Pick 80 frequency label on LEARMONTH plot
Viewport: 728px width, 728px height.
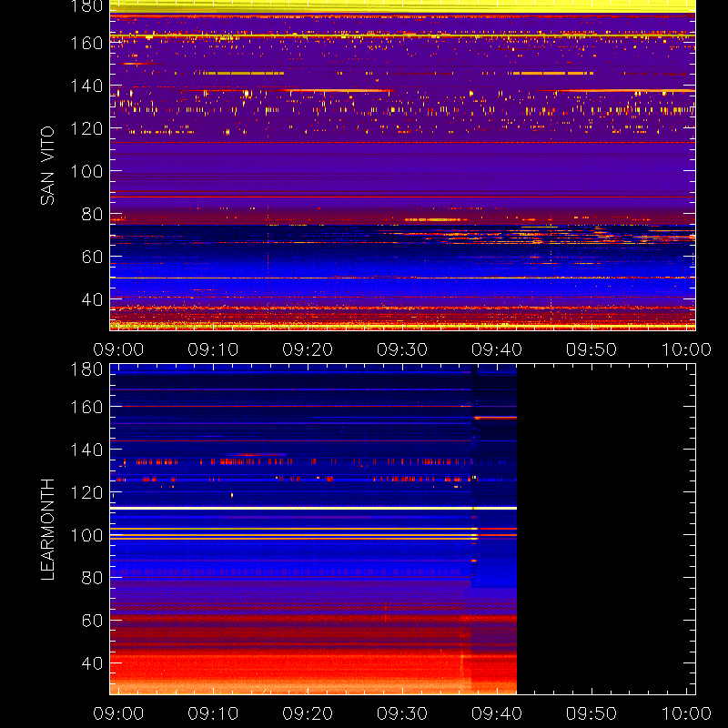pos(93,578)
